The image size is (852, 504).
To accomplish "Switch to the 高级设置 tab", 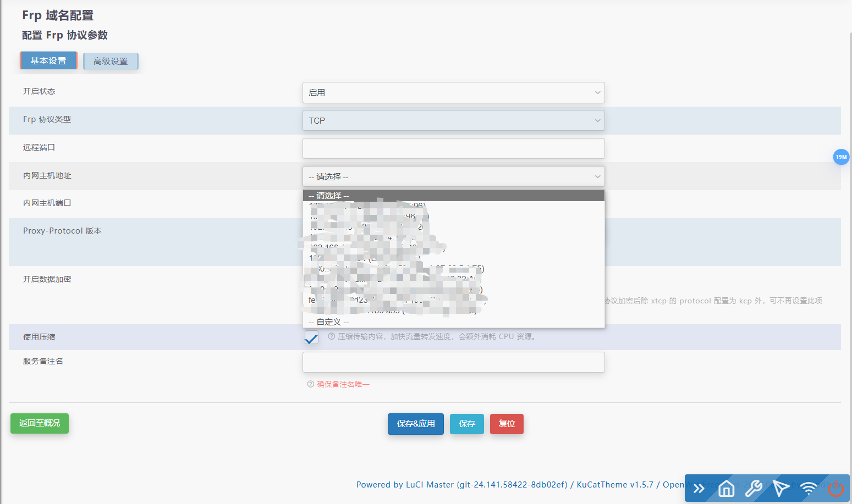I will coord(111,61).
